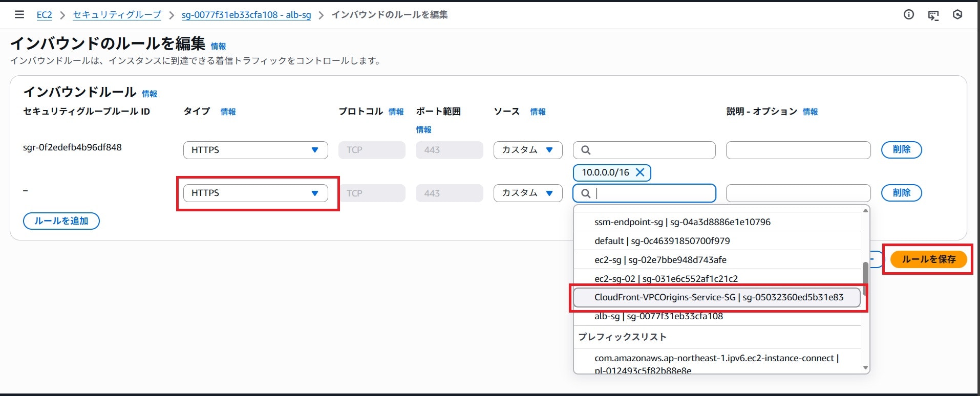Image resolution: width=980 pixels, height=396 pixels.
Task: Click ルールを追加 button
Action: [x=61, y=221]
